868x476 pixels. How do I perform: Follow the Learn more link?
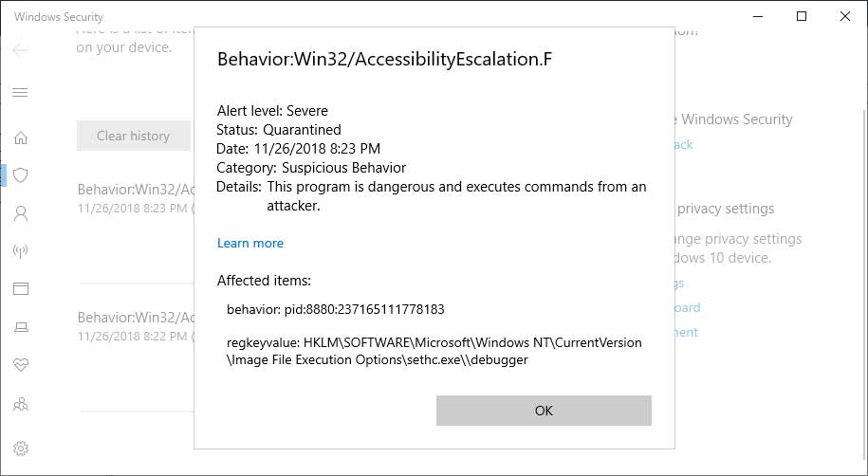(x=250, y=243)
